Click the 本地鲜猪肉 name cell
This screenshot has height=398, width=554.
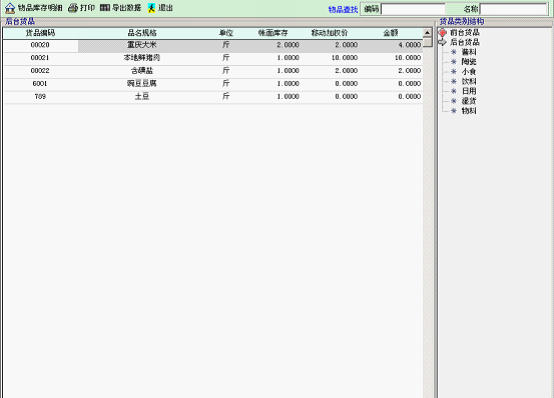point(142,58)
